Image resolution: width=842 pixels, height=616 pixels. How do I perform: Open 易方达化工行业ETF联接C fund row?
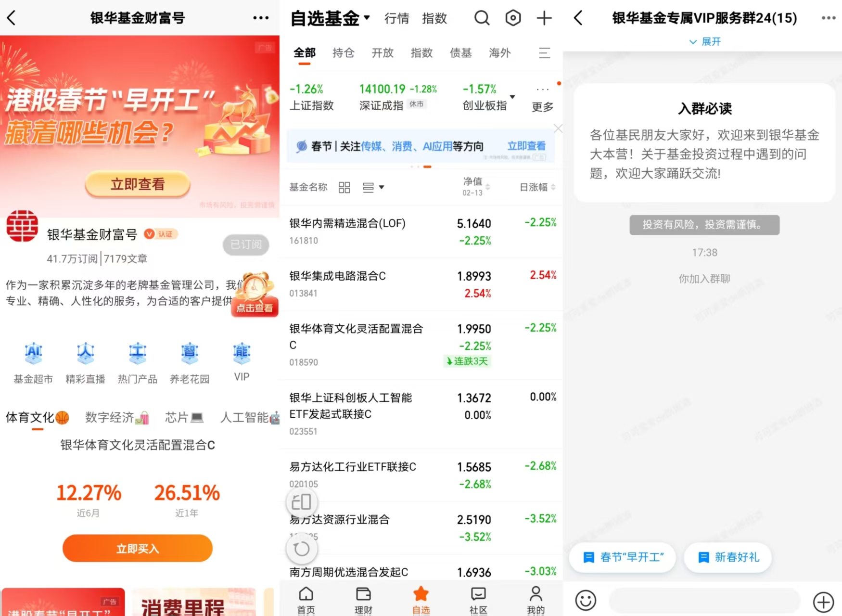pos(421,475)
